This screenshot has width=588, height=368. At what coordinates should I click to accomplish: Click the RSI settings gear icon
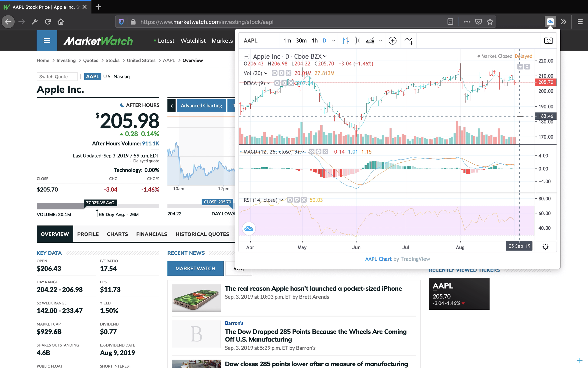pos(296,200)
